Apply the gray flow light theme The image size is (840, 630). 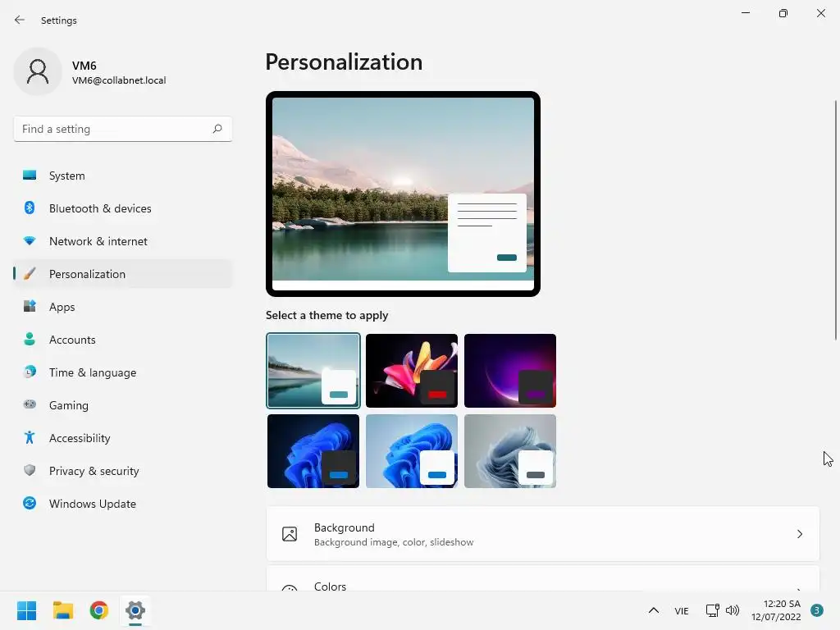[510, 451]
